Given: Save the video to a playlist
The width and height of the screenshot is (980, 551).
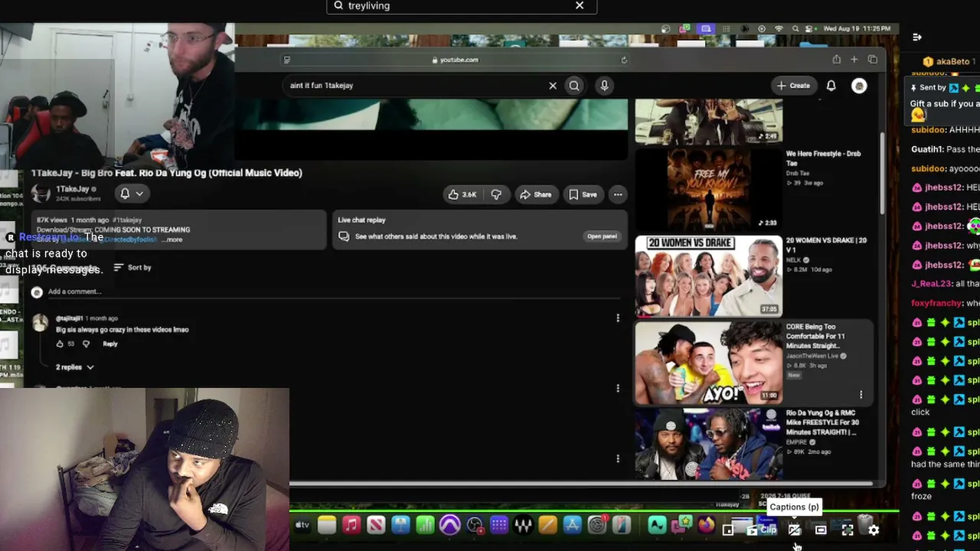Looking at the screenshot, I should click(583, 194).
